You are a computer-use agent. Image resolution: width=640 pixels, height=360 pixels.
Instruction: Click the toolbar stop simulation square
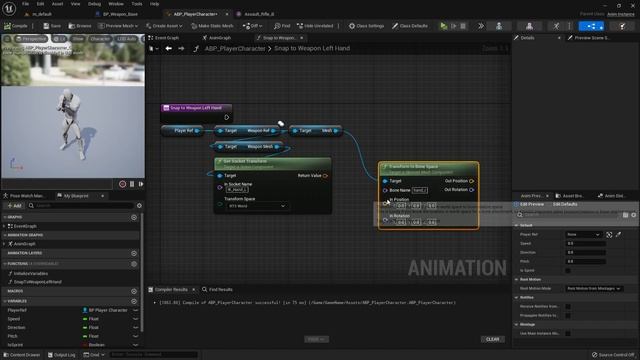coord(463,26)
